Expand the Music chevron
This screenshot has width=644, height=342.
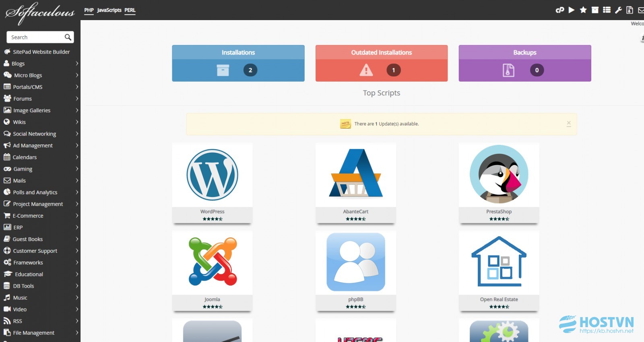[x=76, y=298]
